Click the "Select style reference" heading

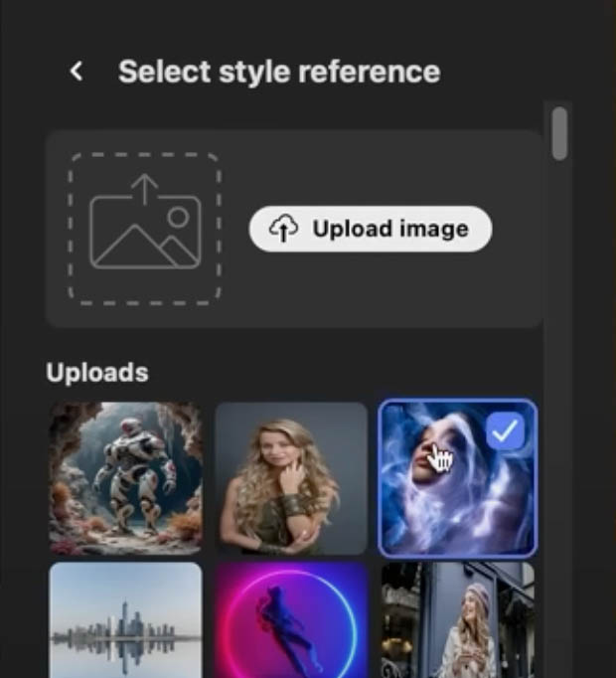point(278,72)
